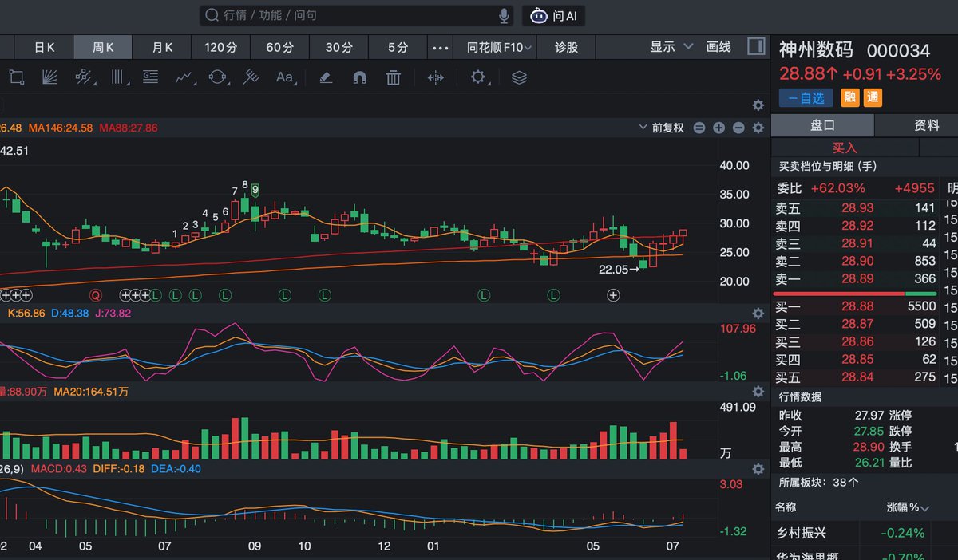Open volume indicator gear settings

758,392
